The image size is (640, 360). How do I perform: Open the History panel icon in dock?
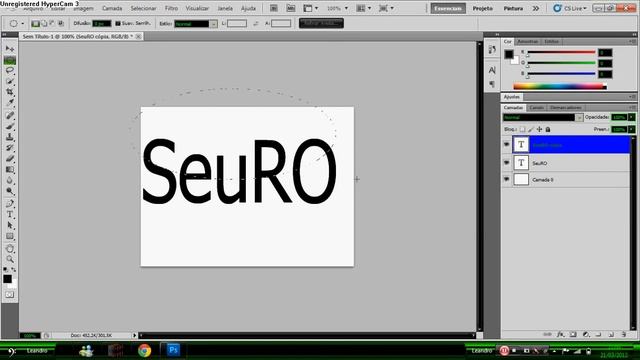click(x=492, y=49)
